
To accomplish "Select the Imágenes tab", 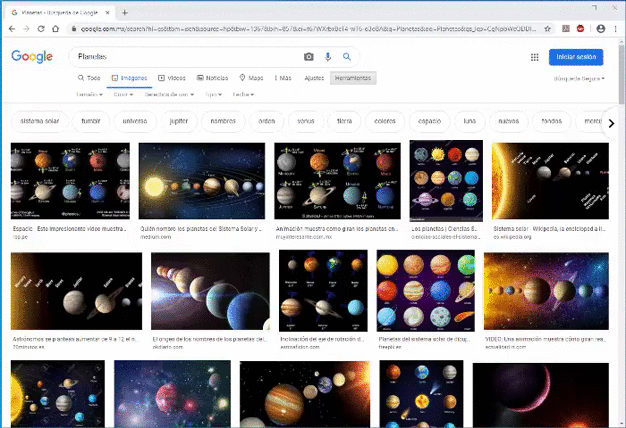I will point(129,78).
